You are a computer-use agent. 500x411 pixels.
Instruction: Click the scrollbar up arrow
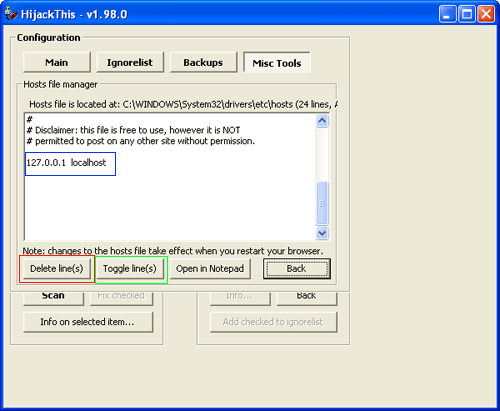click(322, 120)
